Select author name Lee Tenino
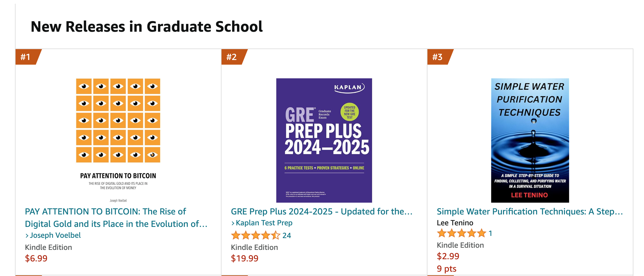 click(455, 223)
